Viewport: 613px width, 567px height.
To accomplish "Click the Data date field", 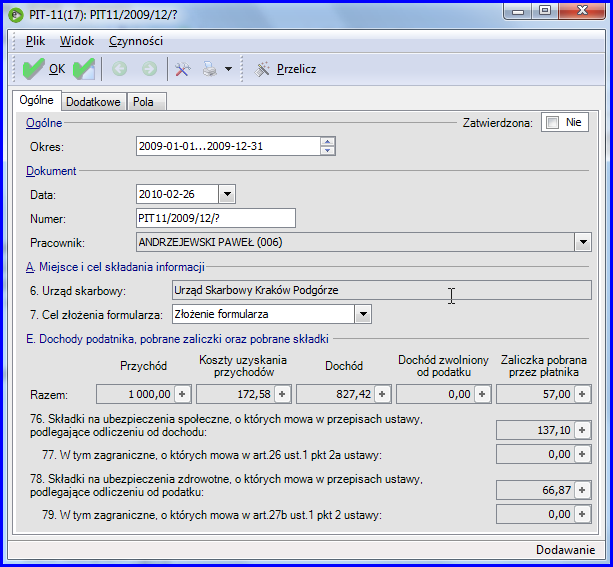I will 177,194.
